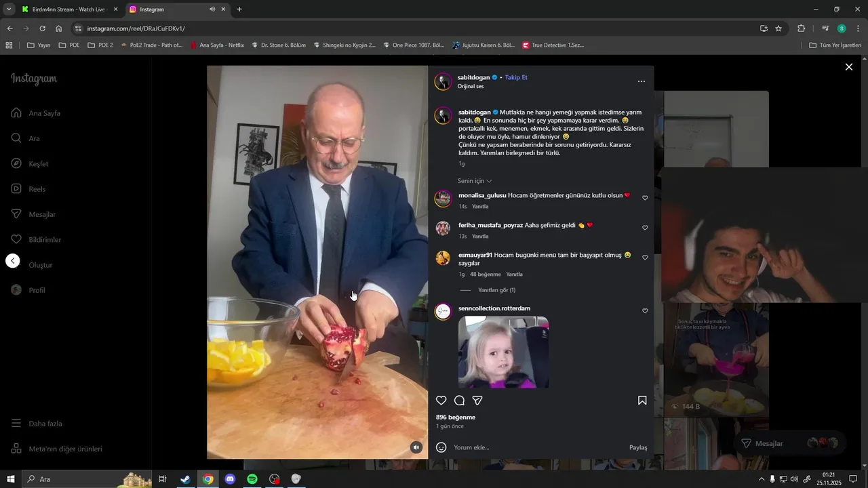Share the reel using the paper plane icon

[477, 401]
